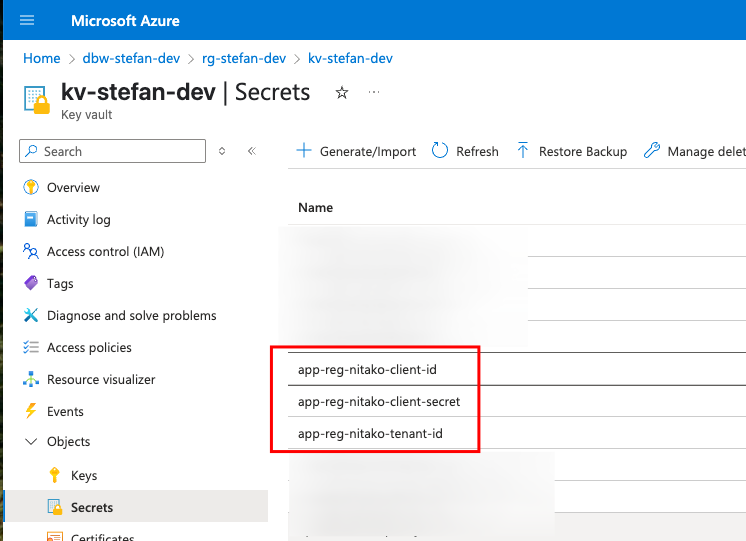This screenshot has height=541, width=746.
Task: Click the favorite star next to Secrets
Action: click(342, 93)
